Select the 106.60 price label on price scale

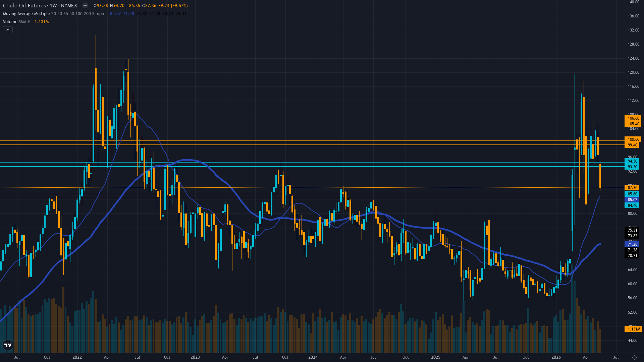point(633,118)
